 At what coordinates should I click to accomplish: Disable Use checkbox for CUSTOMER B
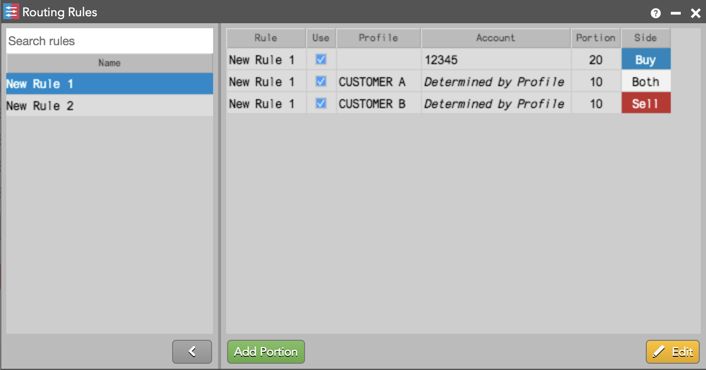click(321, 104)
